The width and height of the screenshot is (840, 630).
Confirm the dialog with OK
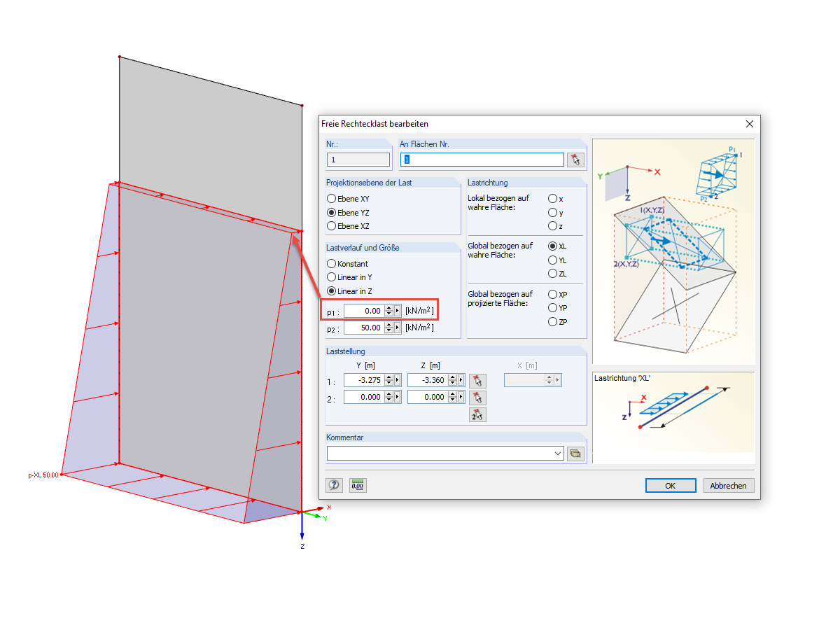[671, 485]
